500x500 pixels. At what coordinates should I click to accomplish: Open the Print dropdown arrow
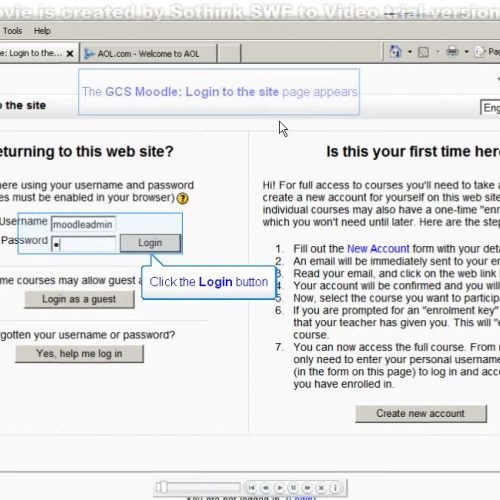point(466,52)
